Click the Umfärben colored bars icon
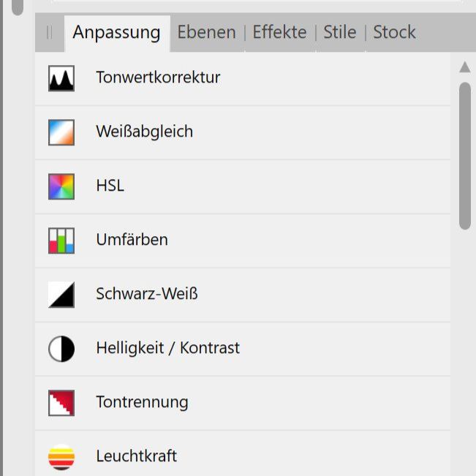This screenshot has height=476, width=476. (61, 240)
